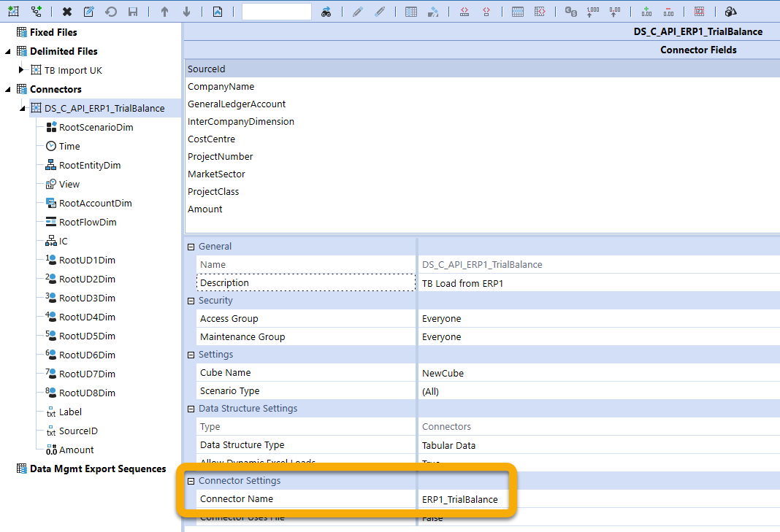This screenshot has height=532, width=780.
Task: Click the eraser clear icon
Action: [x=433, y=12]
